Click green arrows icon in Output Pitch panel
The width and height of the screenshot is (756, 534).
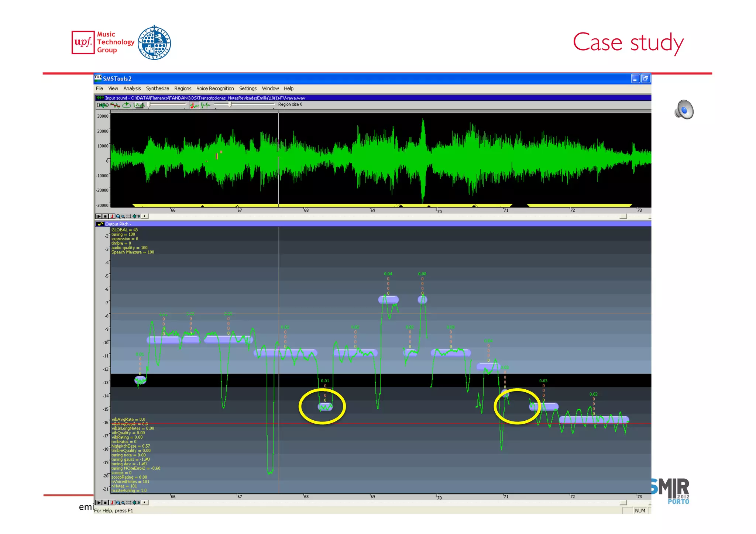(136, 503)
